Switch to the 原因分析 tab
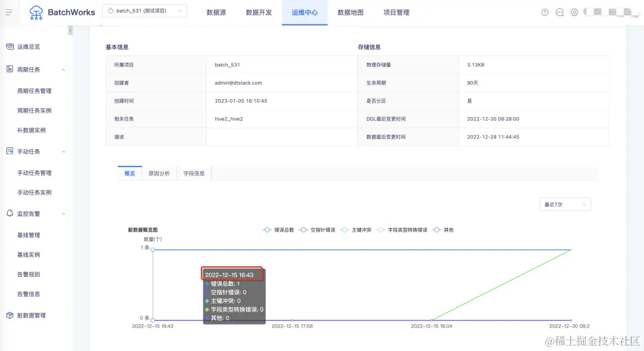Viewport: 644px width, 351px height. [159, 174]
